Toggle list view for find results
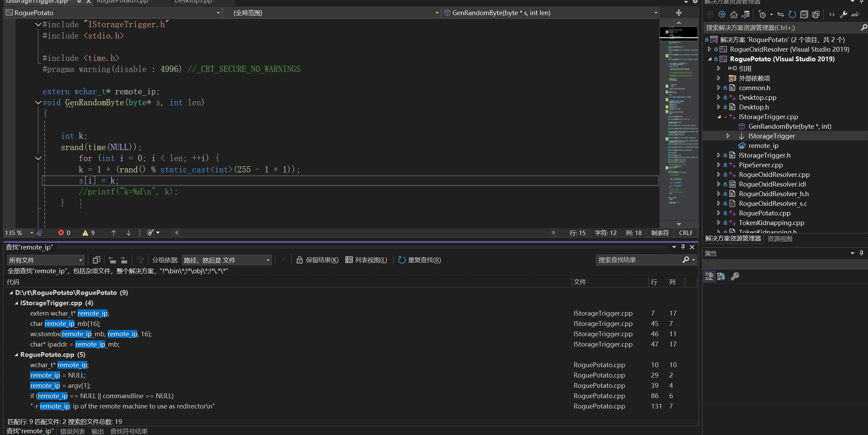This screenshot has height=435, width=868. 366,260
